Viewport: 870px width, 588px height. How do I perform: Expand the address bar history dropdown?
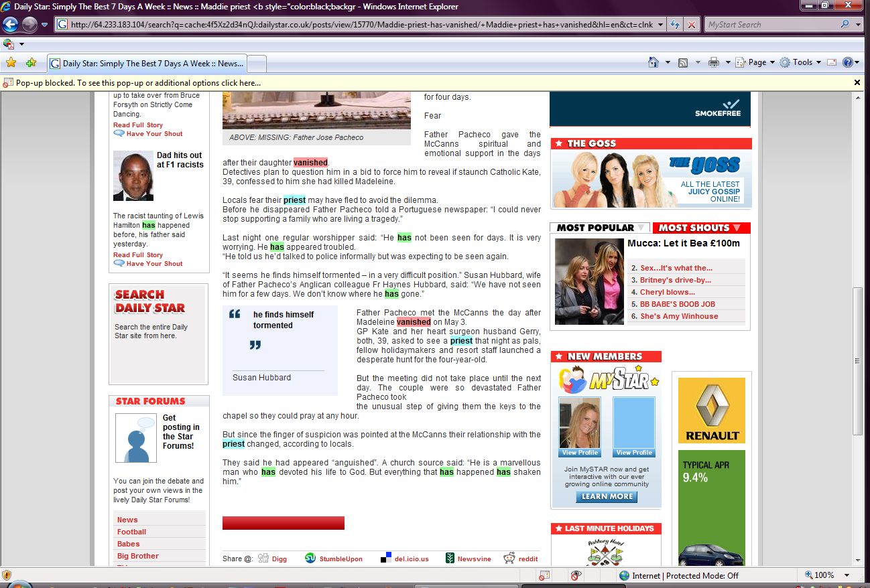click(x=661, y=25)
